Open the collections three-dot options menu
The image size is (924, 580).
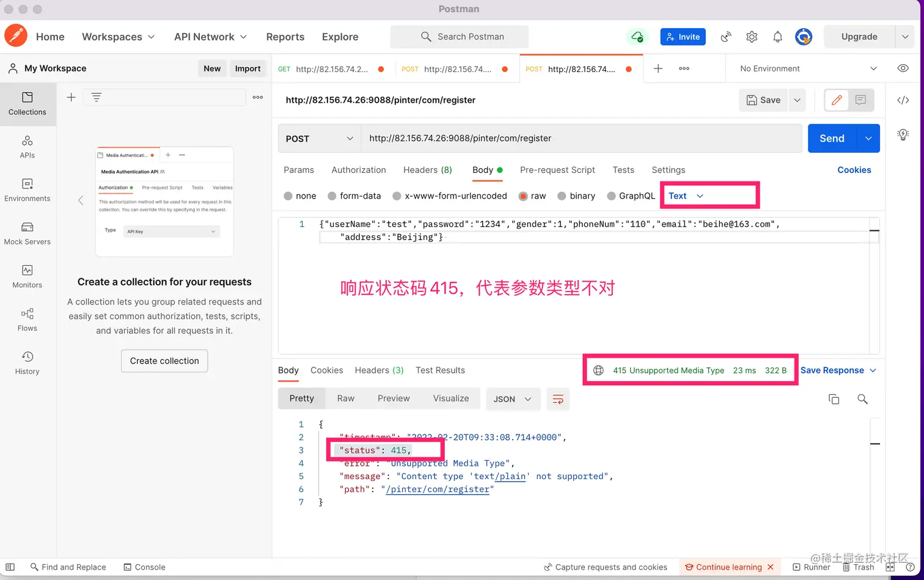[x=258, y=97]
